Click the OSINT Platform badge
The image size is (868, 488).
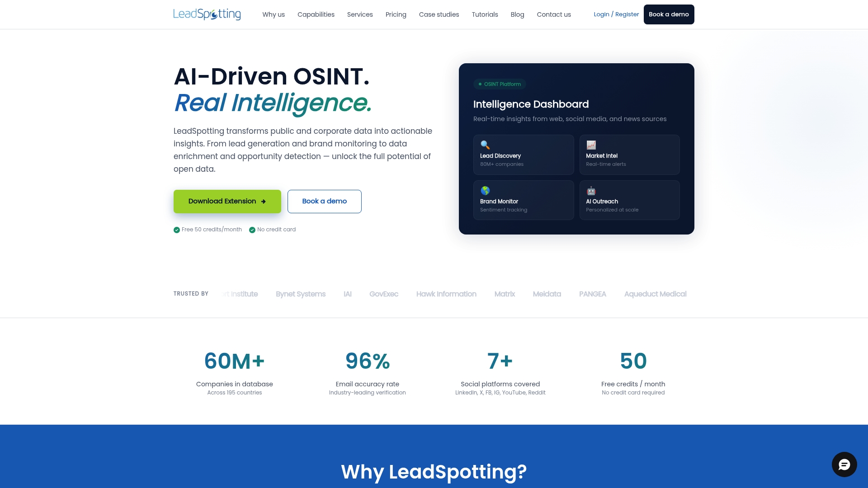[500, 84]
